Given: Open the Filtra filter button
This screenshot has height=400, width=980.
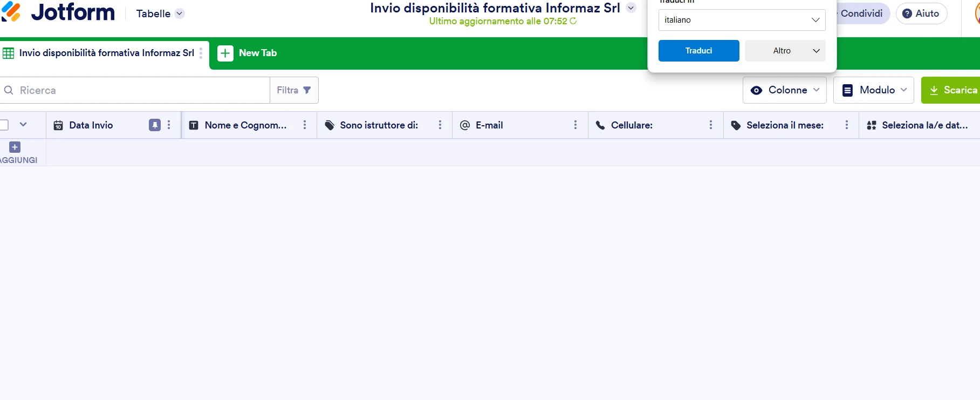Looking at the screenshot, I should [x=294, y=90].
